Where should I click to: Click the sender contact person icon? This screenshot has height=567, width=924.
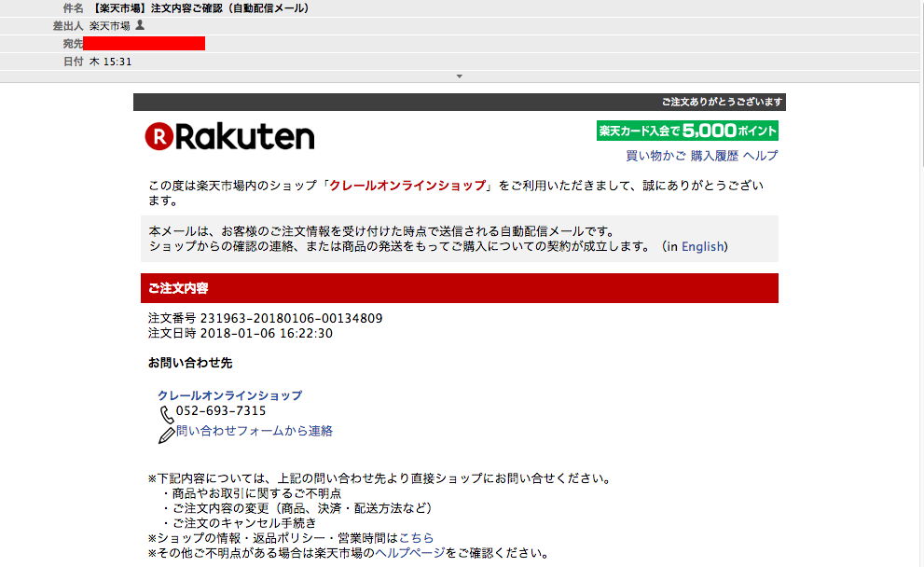140,25
